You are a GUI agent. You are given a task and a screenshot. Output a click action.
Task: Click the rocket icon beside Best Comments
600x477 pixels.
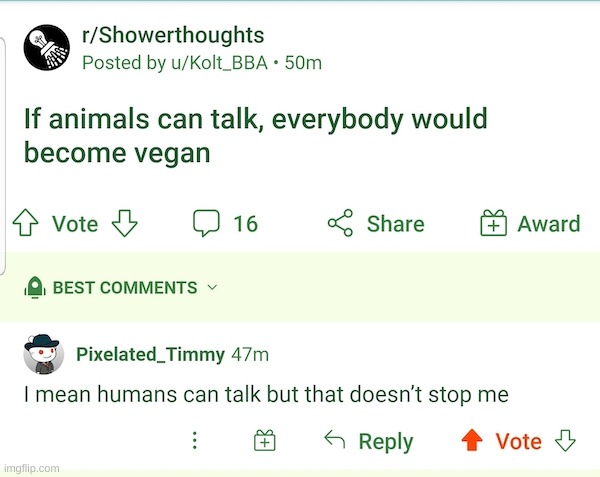point(36,288)
